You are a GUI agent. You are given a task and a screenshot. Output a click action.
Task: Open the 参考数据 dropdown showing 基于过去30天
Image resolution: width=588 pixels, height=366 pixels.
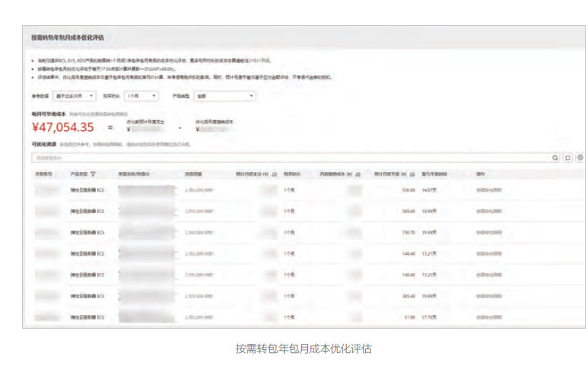pyautogui.click(x=75, y=96)
